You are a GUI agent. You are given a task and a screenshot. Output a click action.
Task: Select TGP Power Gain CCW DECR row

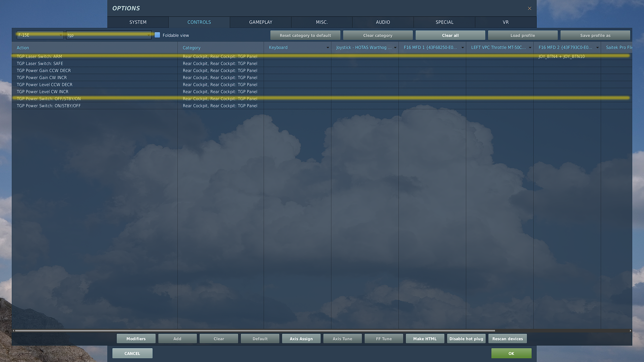[x=322, y=70]
